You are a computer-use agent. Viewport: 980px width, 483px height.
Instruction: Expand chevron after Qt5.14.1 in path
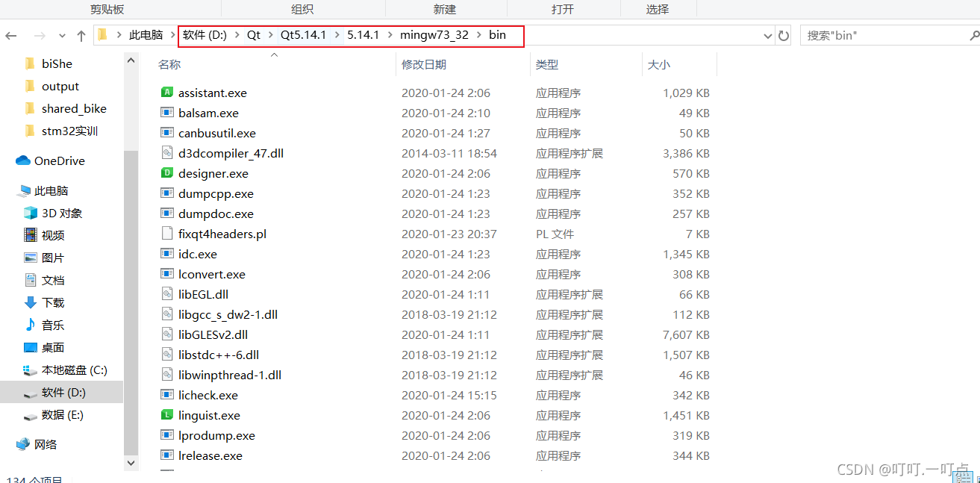pyautogui.click(x=337, y=35)
